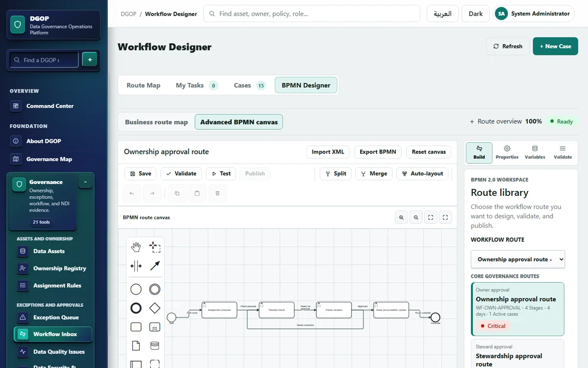Save the workflow route
The width and height of the screenshot is (588, 368).
[140, 174]
